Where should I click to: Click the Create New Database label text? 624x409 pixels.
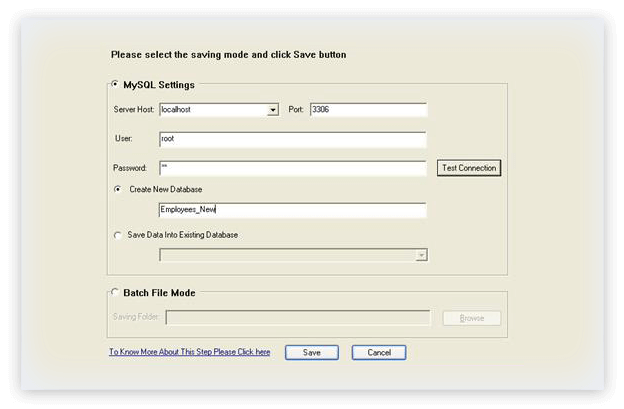166,189
